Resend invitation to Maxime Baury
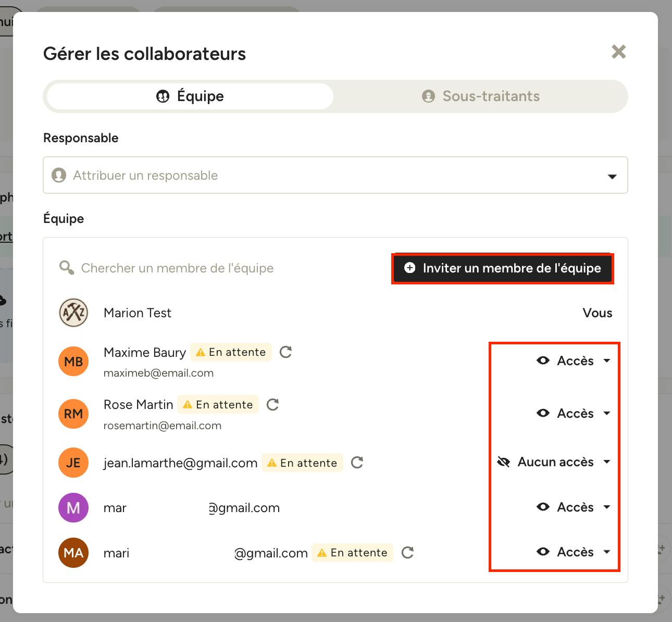This screenshot has height=622, width=672. [x=285, y=352]
